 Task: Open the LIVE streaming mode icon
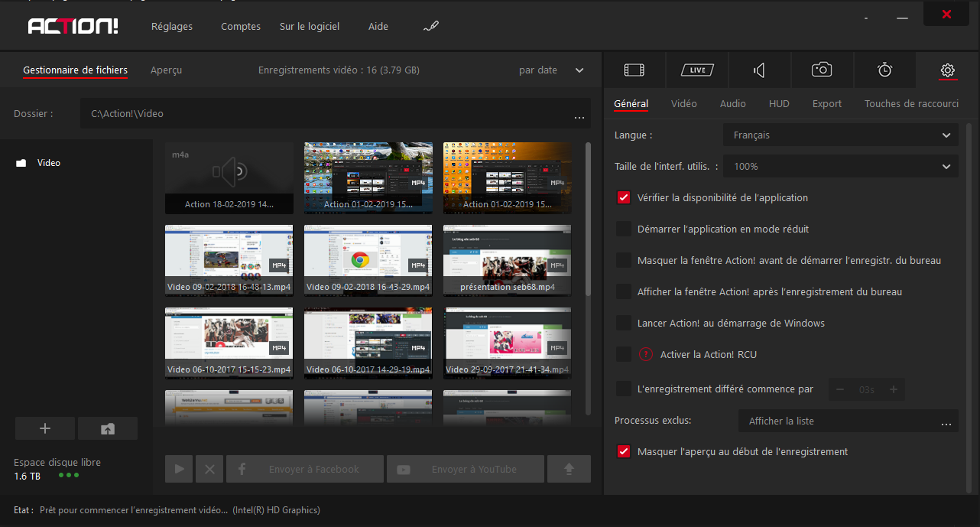coord(696,70)
